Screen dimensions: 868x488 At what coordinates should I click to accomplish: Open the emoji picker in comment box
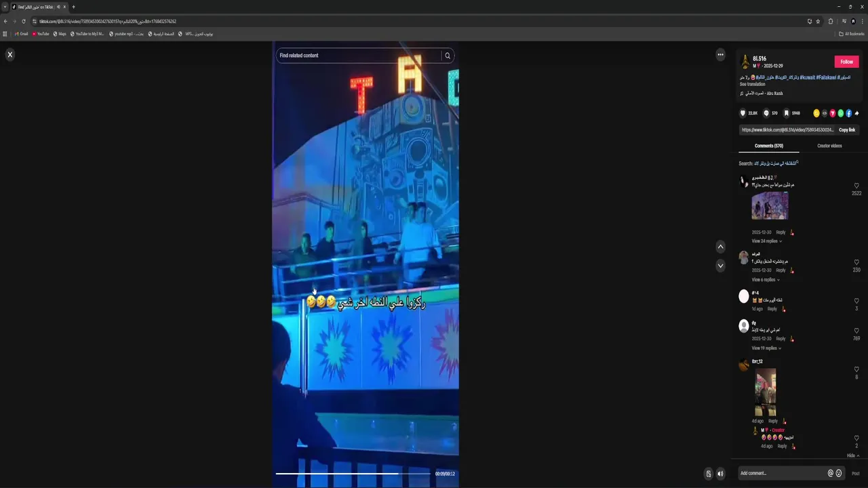[839, 473]
